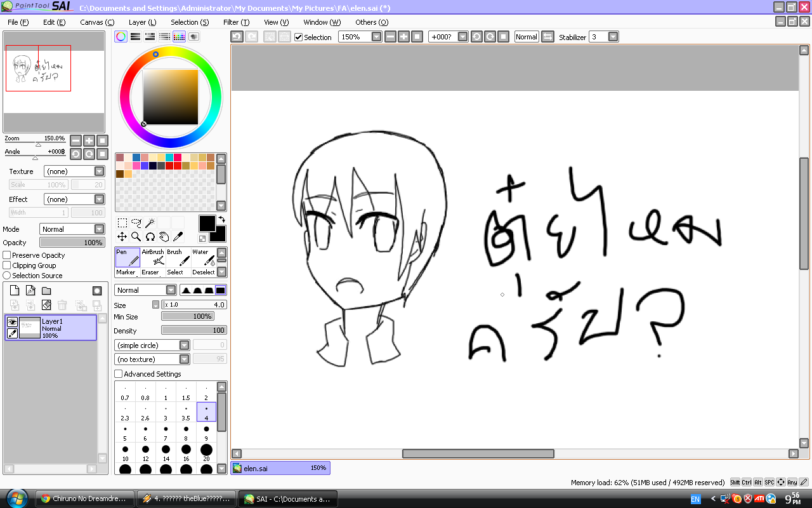Screen dimensions: 812x508
Task: Open the brush blending Normal dropdown
Action: point(171,290)
